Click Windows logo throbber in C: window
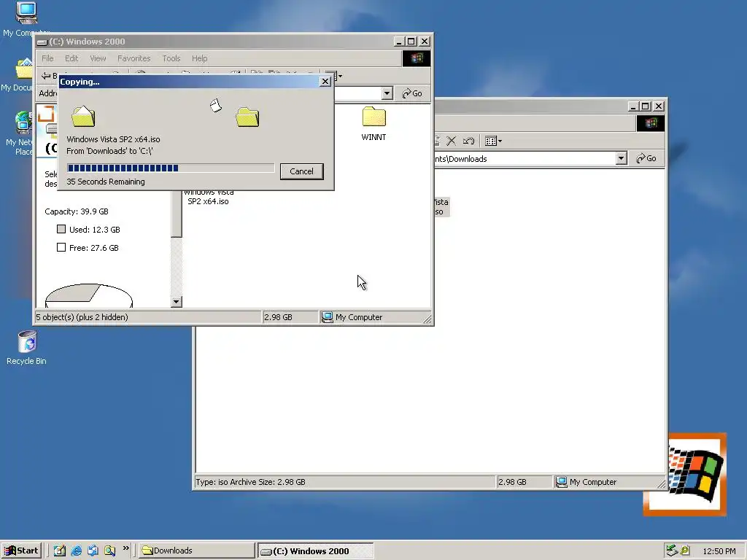Viewport: 747px width, 560px height. click(x=417, y=58)
